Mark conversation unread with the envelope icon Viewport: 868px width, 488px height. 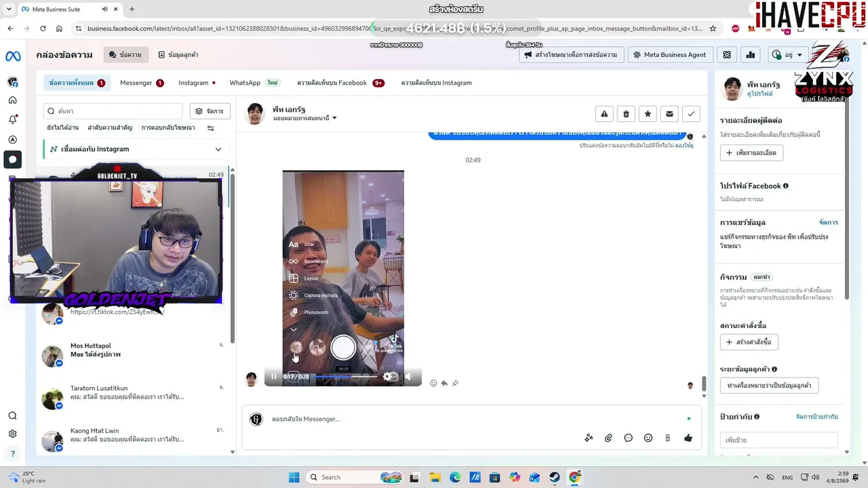pyautogui.click(x=669, y=114)
